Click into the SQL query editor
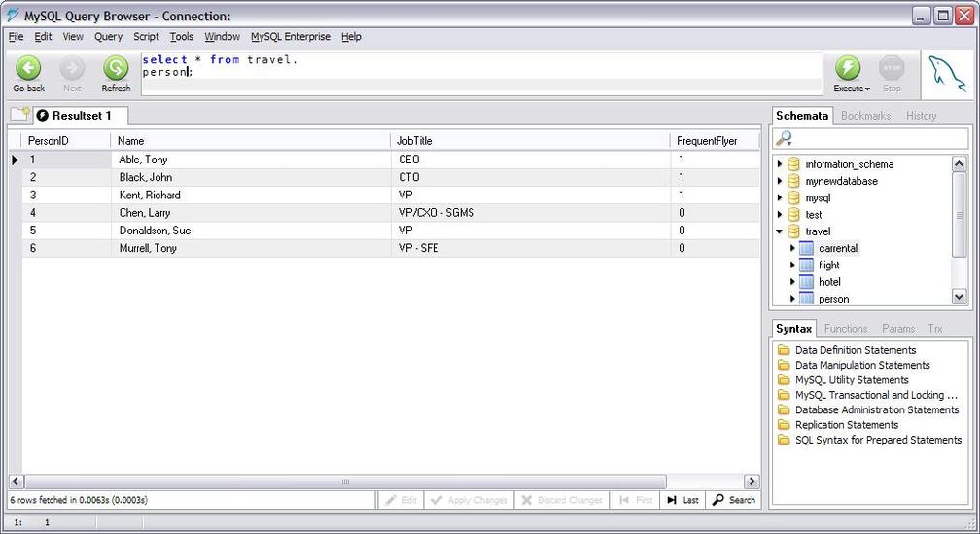 pos(481,74)
